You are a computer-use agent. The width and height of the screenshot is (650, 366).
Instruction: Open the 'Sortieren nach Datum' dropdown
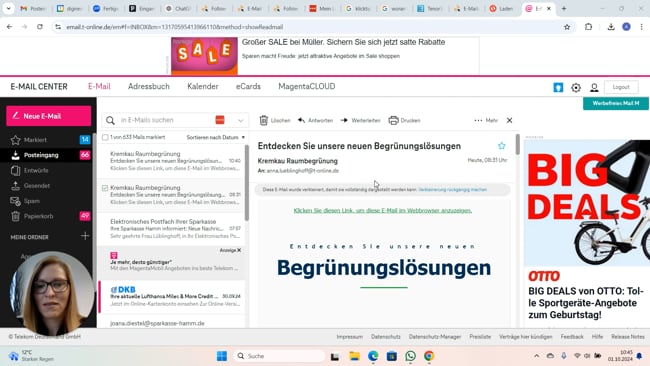(x=216, y=137)
